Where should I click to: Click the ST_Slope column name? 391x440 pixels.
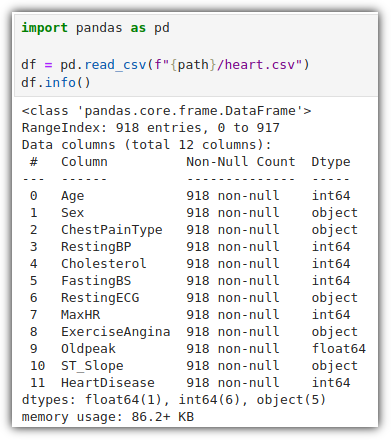click(x=92, y=366)
